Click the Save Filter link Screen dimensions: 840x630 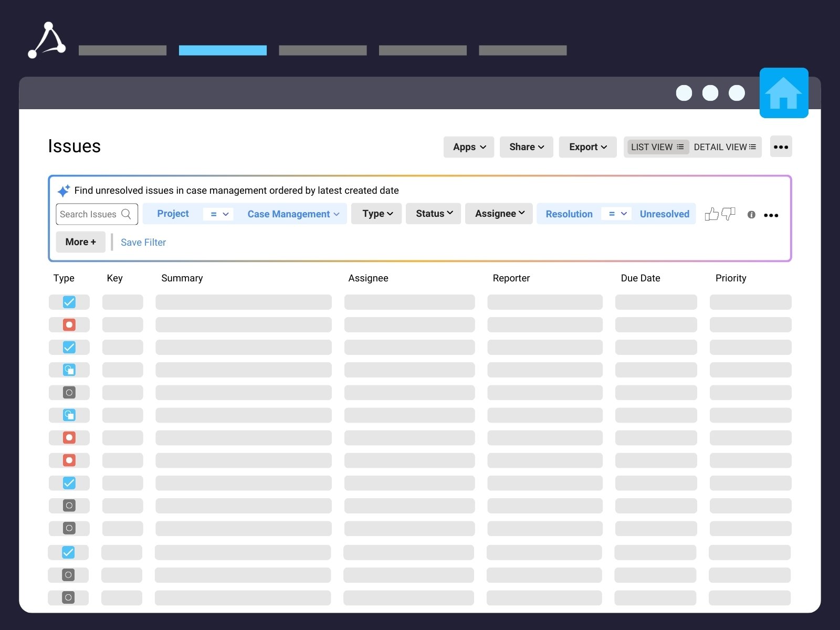(143, 242)
